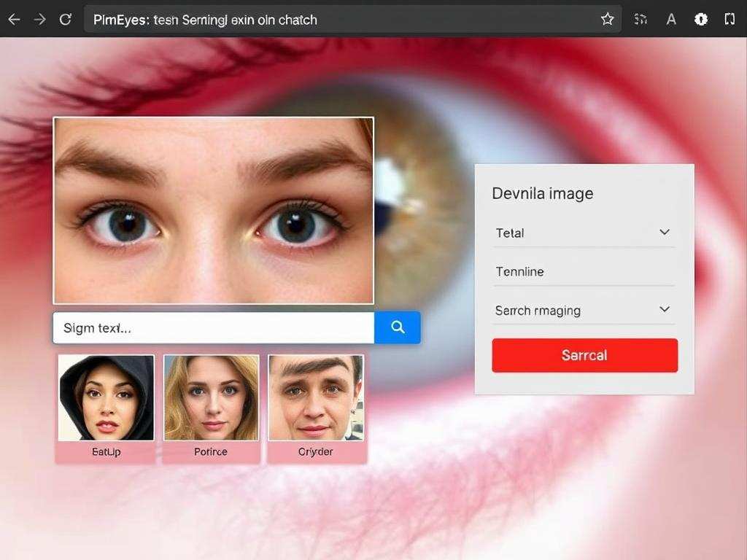Click the red Sarrcal button
Screen dimensions: 747x560
tap(584, 355)
